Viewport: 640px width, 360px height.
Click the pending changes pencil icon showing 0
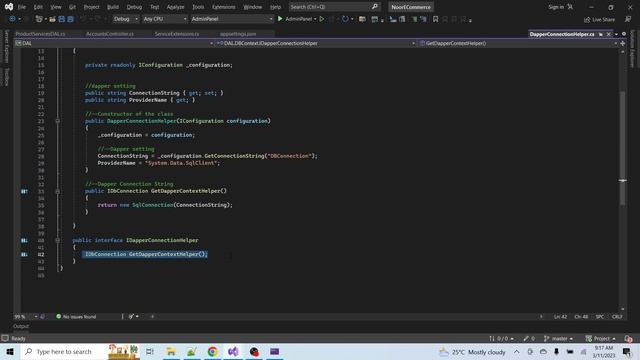[x=529, y=338]
